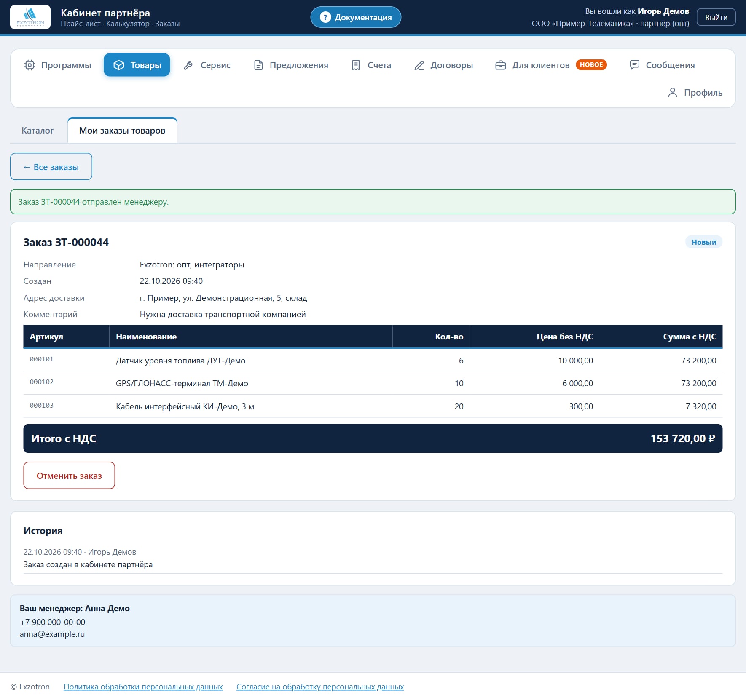Select the Мои заказы товаров tab
The width and height of the screenshot is (746, 700).
pyautogui.click(x=122, y=131)
